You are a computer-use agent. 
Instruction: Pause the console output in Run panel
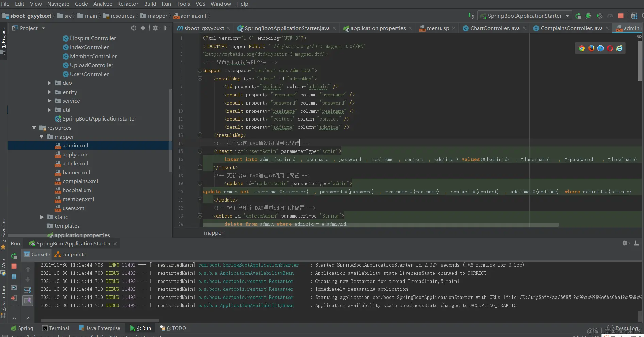[14, 277]
